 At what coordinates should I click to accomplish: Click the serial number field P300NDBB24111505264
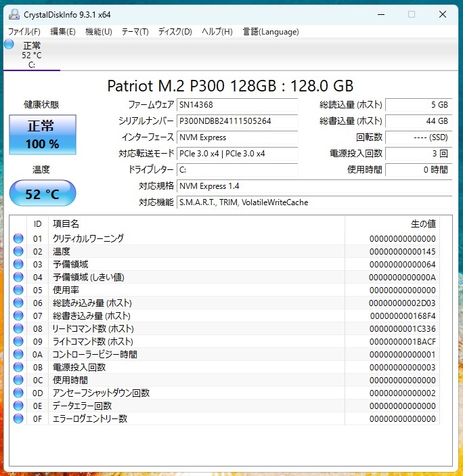238,121
